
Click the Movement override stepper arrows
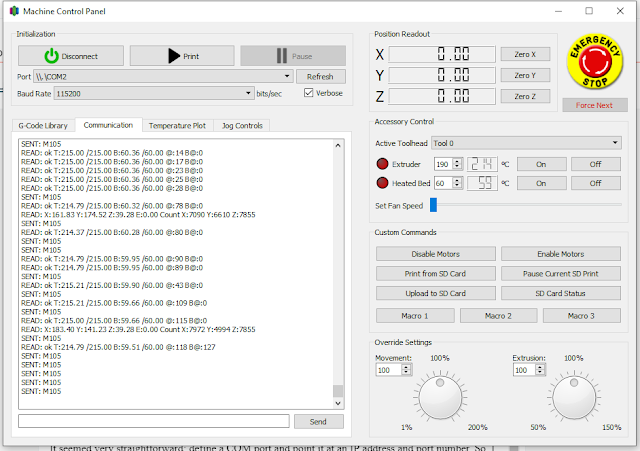(406, 370)
